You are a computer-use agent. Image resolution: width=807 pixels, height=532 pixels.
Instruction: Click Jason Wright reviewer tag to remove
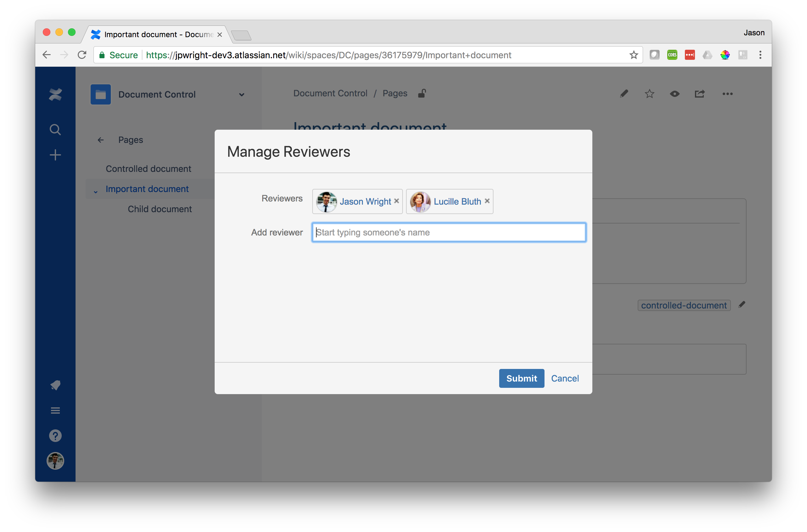tap(397, 201)
